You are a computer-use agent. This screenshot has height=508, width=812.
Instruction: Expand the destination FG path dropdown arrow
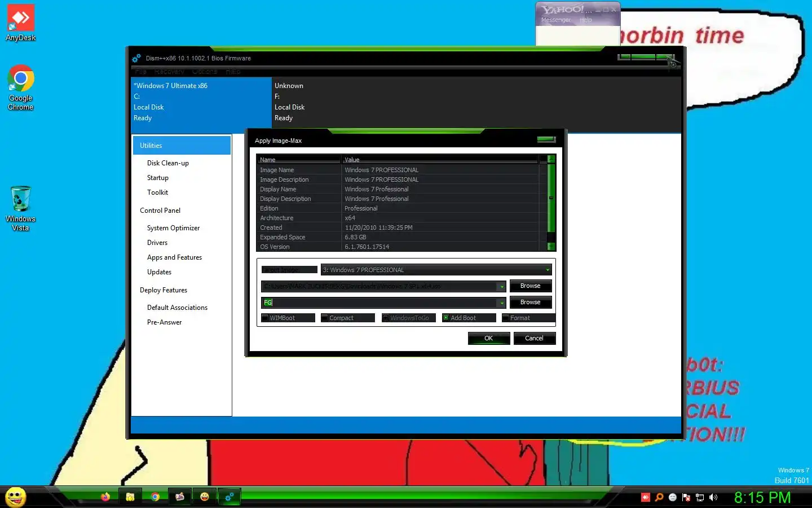[x=501, y=303]
